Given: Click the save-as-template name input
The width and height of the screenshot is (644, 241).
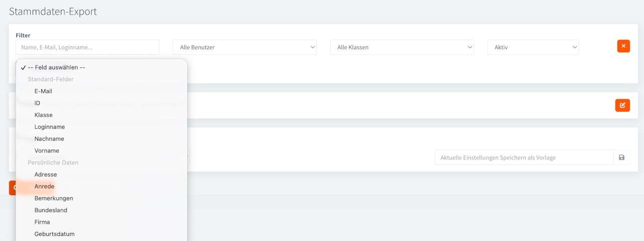Looking at the screenshot, I should pyautogui.click(x=524, y=157).
